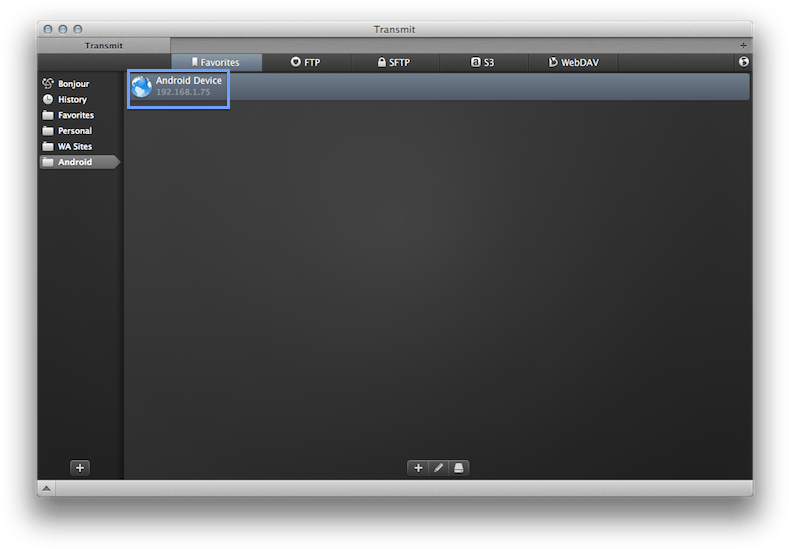Image resolution: width=789 pixels, height=549 pixels.
Task: Click the Favorites folder icon in sidebar
Action: click(48, 115)
